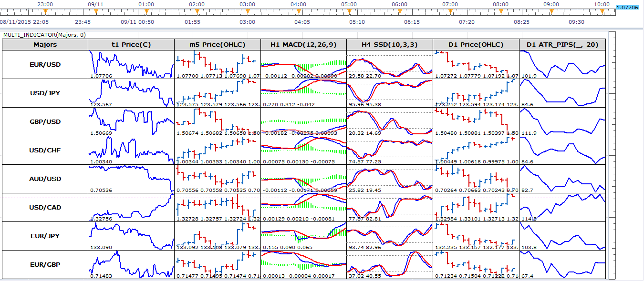Open the USD/CAD D1 Price candlestick chart
Image resolution: width=644 pixels, height=281 pixels.
(x=476, y=207)
